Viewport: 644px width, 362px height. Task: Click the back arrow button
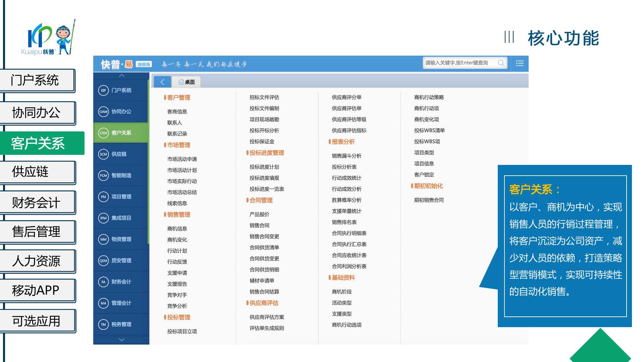tap(162, 82)
